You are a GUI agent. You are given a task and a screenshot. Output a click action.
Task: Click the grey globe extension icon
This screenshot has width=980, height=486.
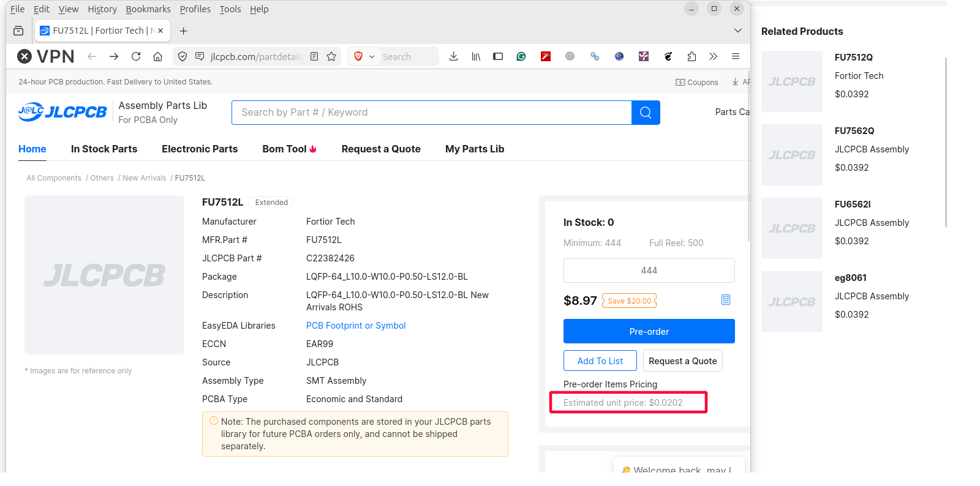(570, 56)
